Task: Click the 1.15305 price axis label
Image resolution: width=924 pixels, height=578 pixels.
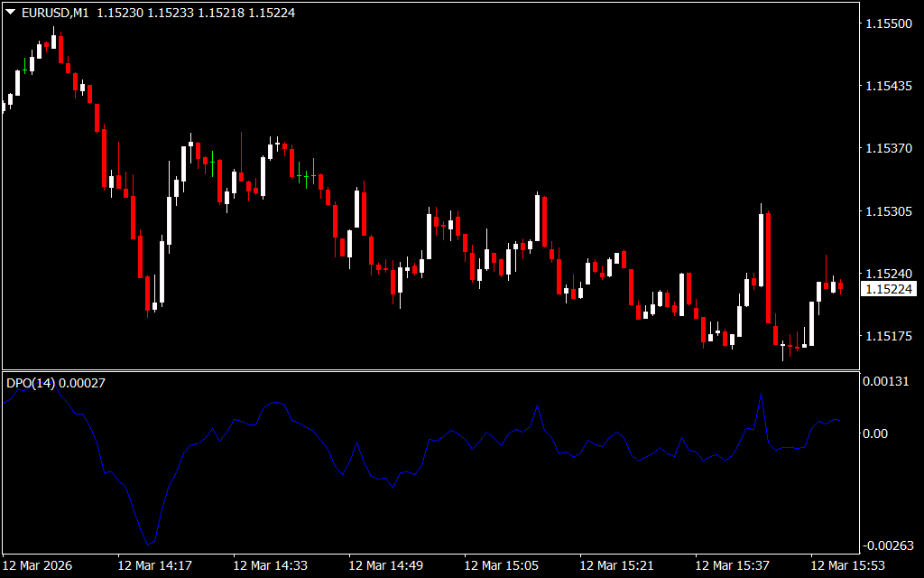Action: pyautogui.click(x=889, y=211)
